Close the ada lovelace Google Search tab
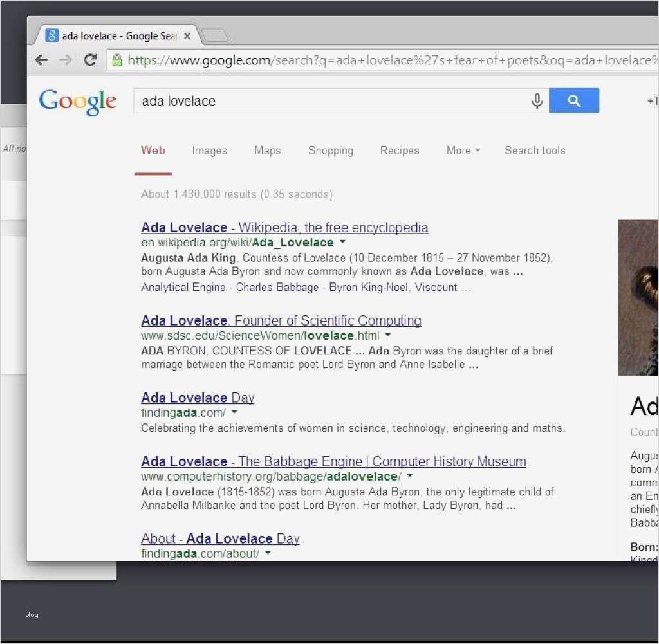The width and height of the screenshot is (659, 644). point(187,36)
